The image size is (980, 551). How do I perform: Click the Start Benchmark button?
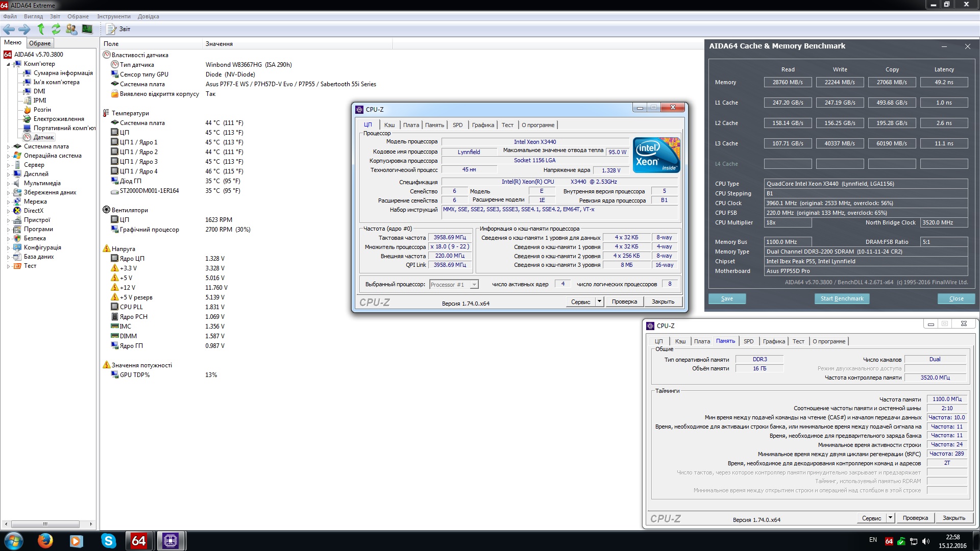coord(842,298)
